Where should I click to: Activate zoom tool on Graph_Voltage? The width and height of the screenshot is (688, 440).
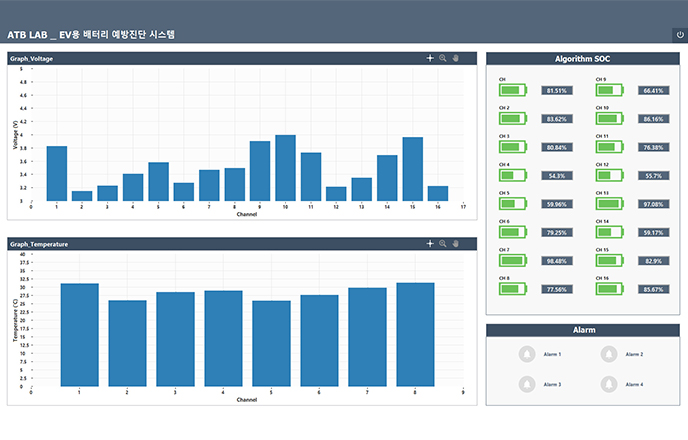click(x=443, y=59)
